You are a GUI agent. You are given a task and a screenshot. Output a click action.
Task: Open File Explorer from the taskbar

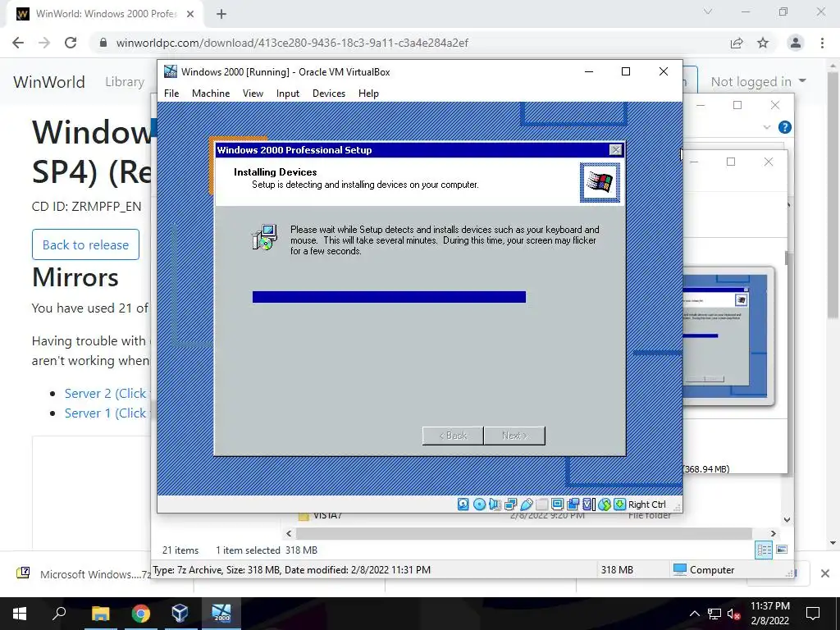coord(100,614)
